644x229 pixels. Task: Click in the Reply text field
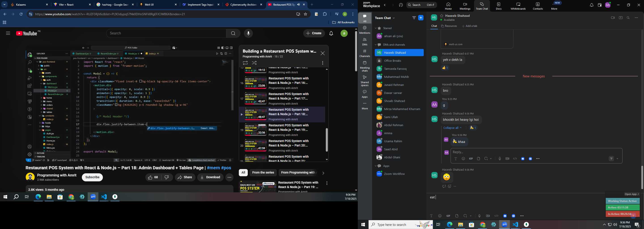pos(536,152)
